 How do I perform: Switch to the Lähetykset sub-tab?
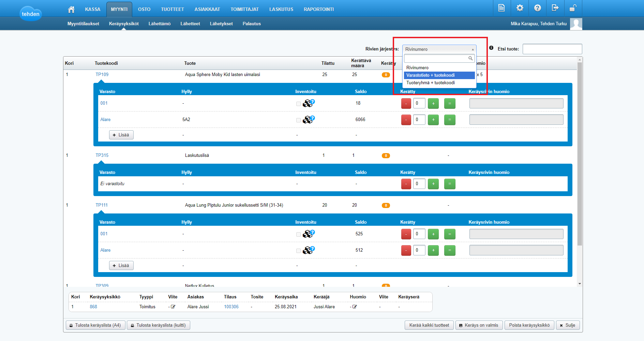(221, 24)
